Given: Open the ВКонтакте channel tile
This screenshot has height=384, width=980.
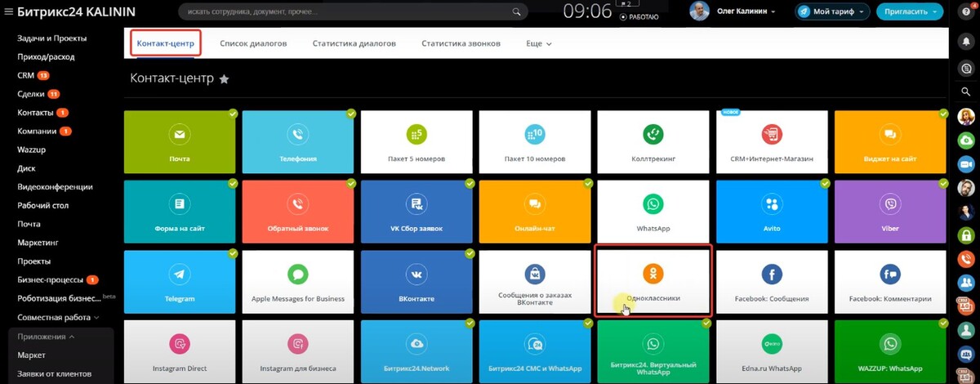Looking at the screenshot, I should pos(416,282).
